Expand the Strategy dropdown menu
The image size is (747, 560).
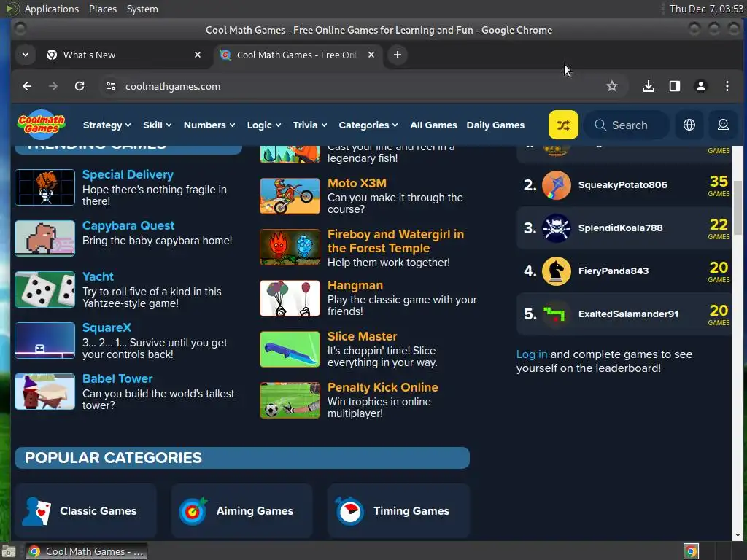[x=107, y=125]
